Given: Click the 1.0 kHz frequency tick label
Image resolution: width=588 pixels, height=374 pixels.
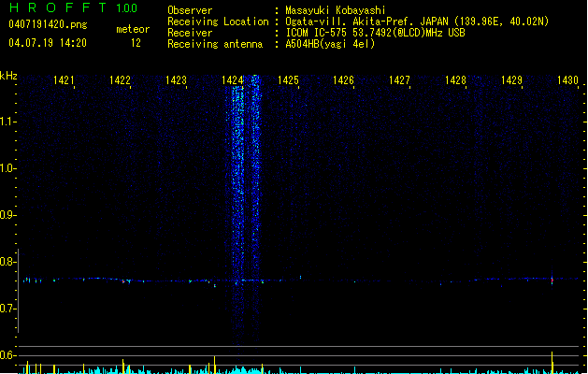Looking at the screenshot, I should [7, 168].
